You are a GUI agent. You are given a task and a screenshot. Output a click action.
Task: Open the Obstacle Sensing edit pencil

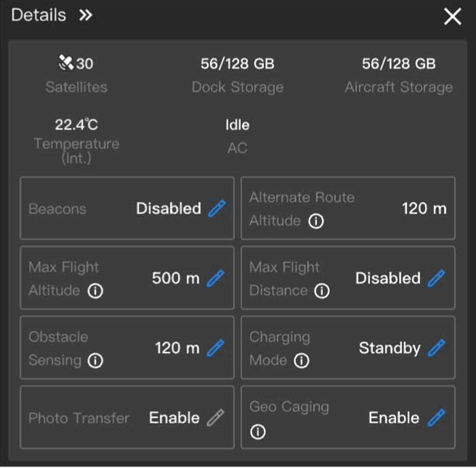pos(215,348)
